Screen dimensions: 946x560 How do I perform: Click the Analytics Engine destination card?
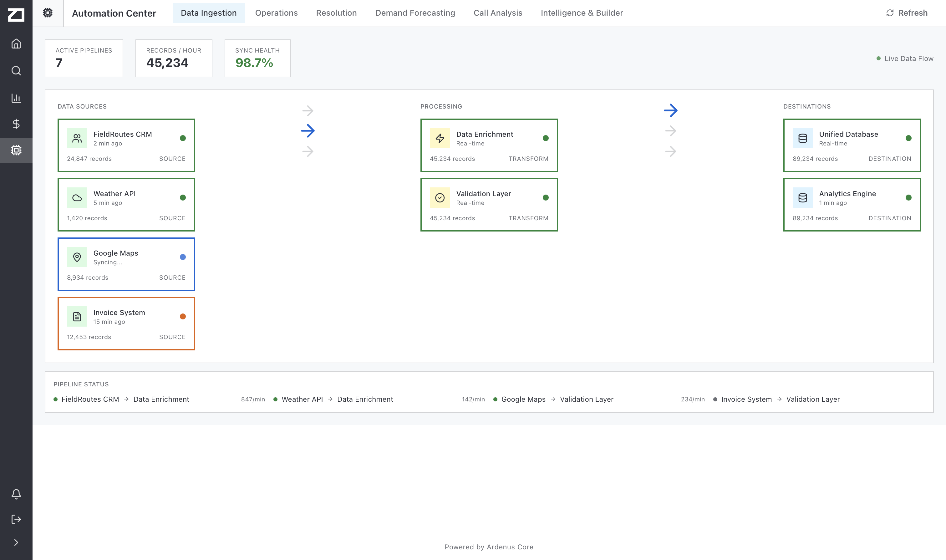(852, 205)
